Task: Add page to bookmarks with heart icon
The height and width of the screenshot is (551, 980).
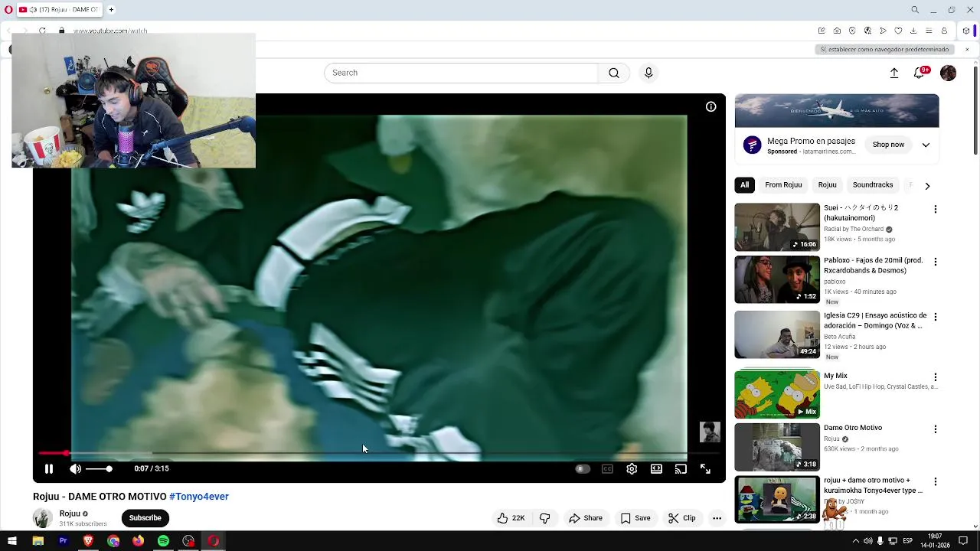Action: click(x=898, y=31)
